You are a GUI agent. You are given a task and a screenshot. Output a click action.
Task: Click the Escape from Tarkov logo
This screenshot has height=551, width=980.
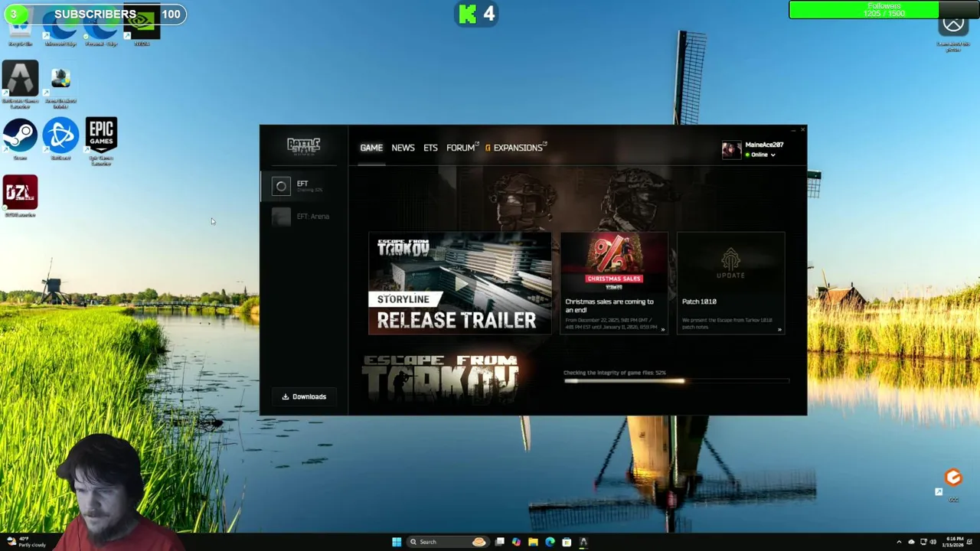(x=440, y=378)
